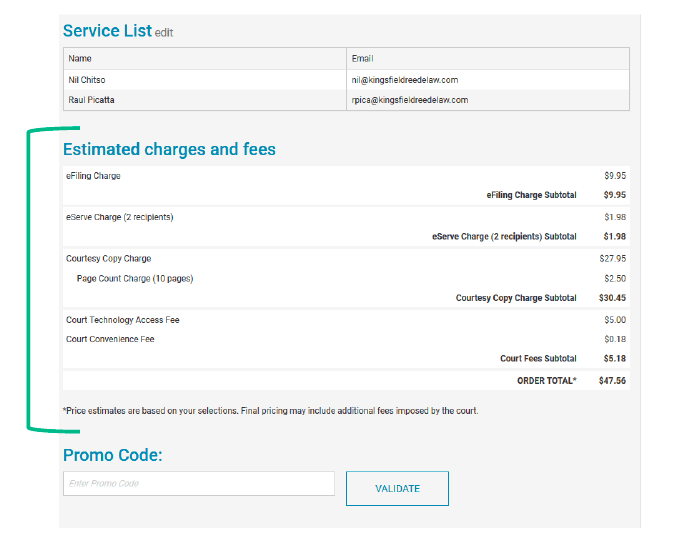Select the Court Convenience Fee line

pos(110,339)
